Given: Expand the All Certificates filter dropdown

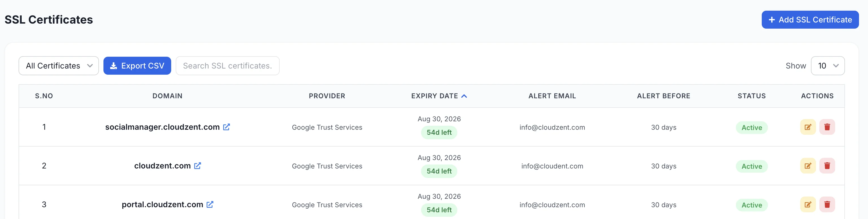Looking at the screenshot, I should (x=59, y=66).
